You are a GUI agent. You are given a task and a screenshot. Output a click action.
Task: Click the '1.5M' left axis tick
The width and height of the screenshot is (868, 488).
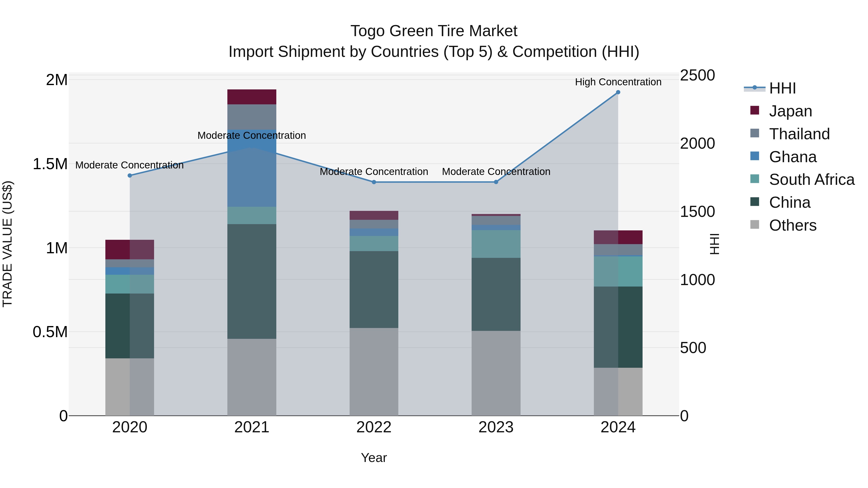(50, 164)
